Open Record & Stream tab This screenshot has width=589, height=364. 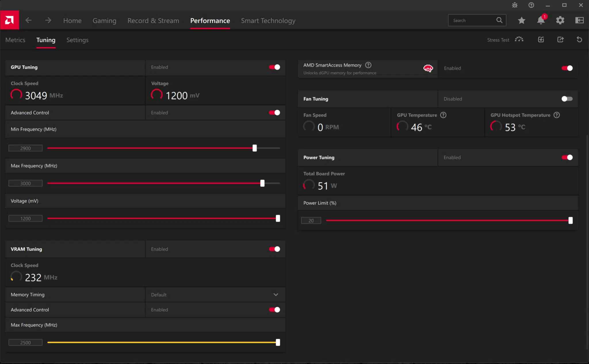coord(153,21)
